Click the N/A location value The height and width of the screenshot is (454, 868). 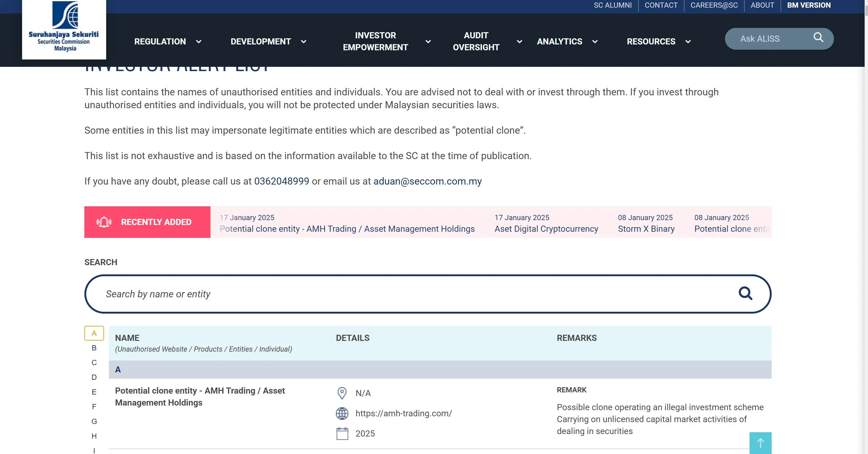click(363, 393)
